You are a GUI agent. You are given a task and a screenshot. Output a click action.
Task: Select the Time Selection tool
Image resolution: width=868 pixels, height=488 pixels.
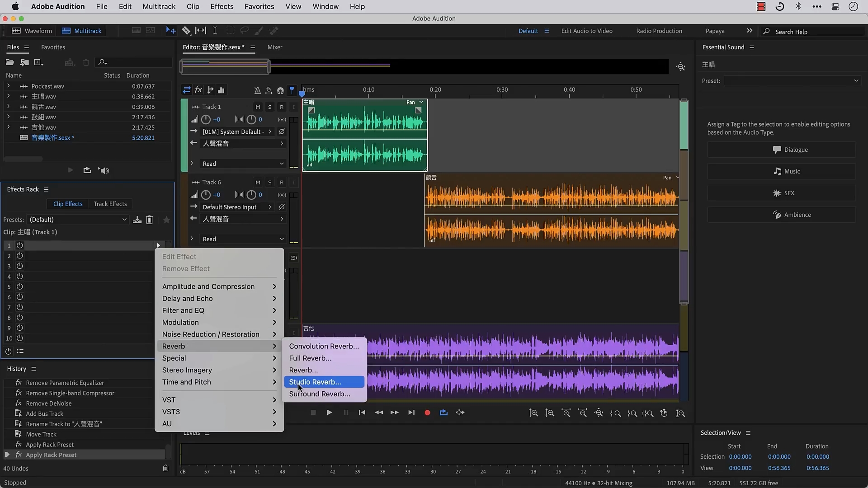tap(215, 31)
